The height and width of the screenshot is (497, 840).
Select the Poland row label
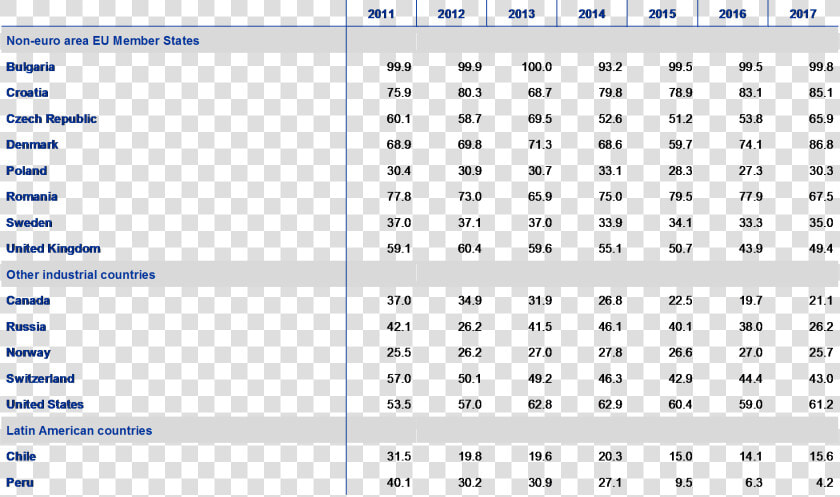26,171
